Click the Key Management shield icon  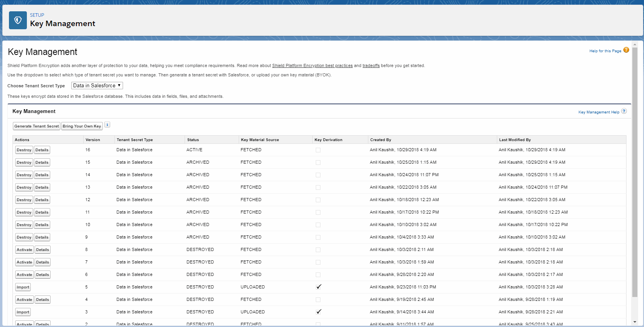point(18,20)
